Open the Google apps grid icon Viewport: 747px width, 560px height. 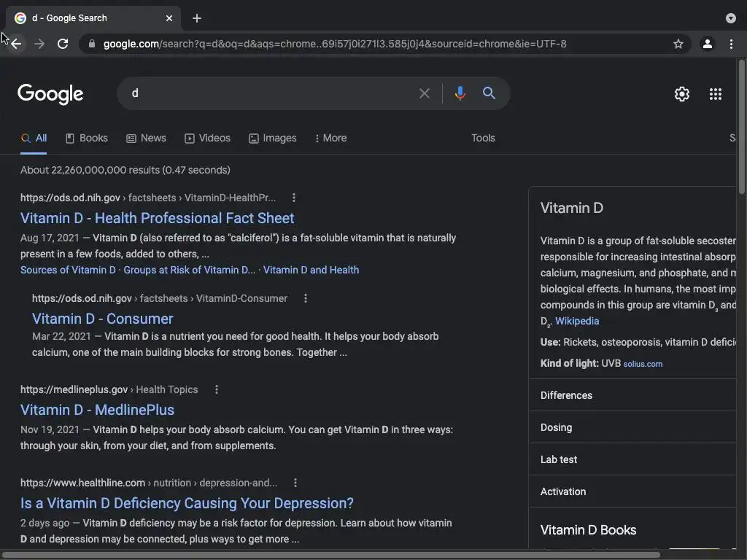(716, 94)
